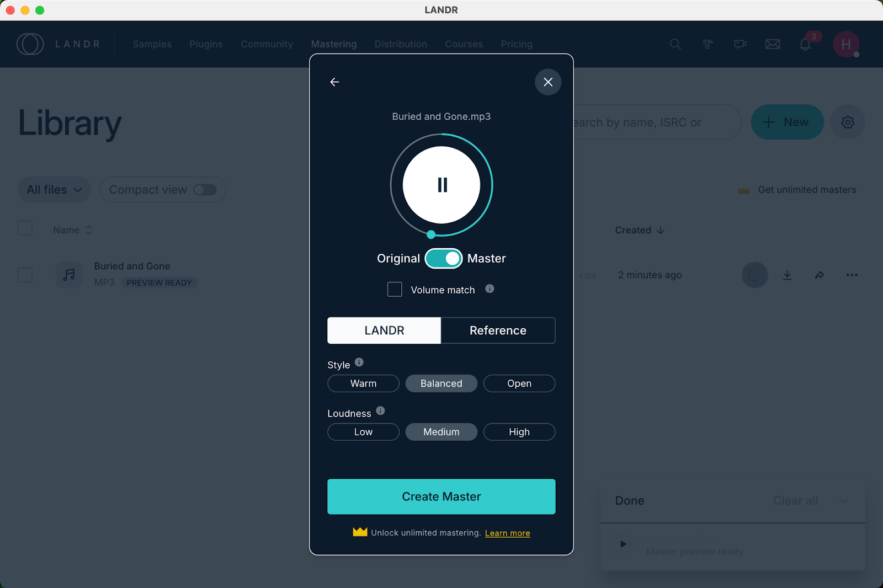
Task: Enable the Volume match checkbox
Action: tap(395, 290)
